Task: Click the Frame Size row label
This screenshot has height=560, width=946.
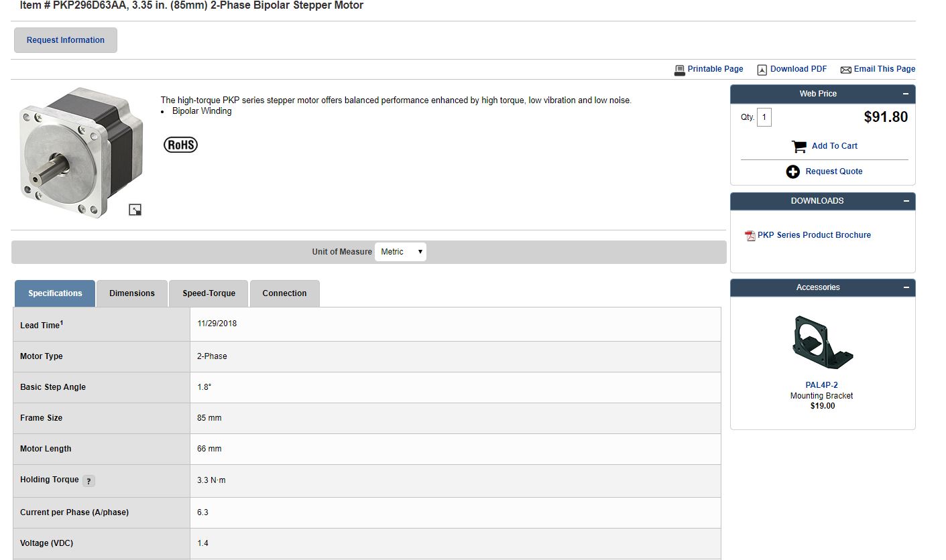Action: click(x=41, y=418)
